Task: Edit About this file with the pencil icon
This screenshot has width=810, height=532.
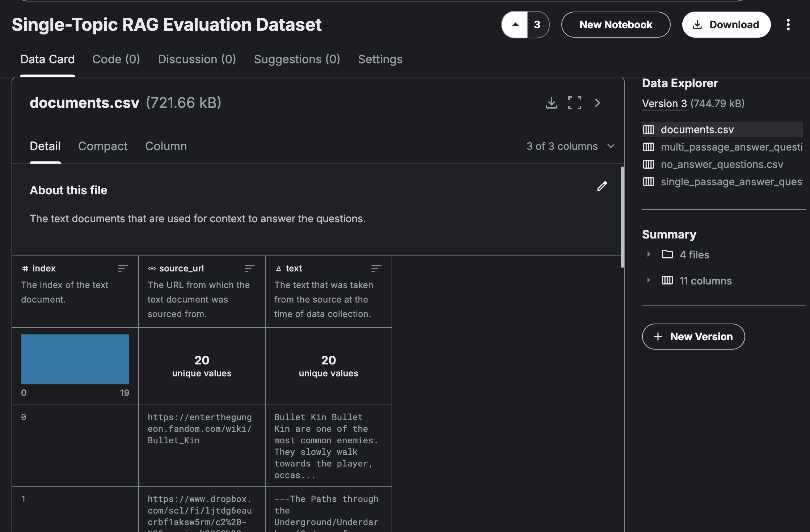Action: [602, 186]
